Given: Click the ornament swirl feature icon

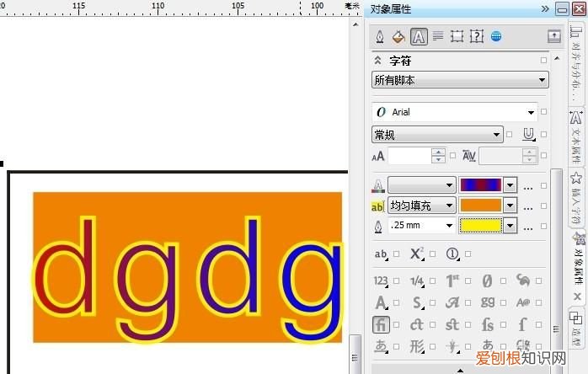Looking at the screenshot, I should (x=523, y=280).
